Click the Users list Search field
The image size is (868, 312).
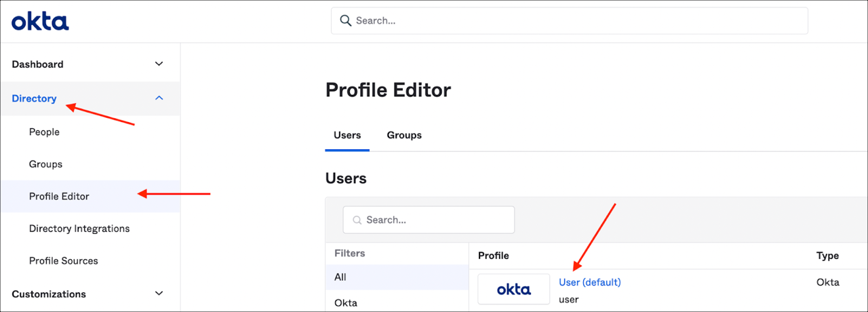click(x=434, y=220)
